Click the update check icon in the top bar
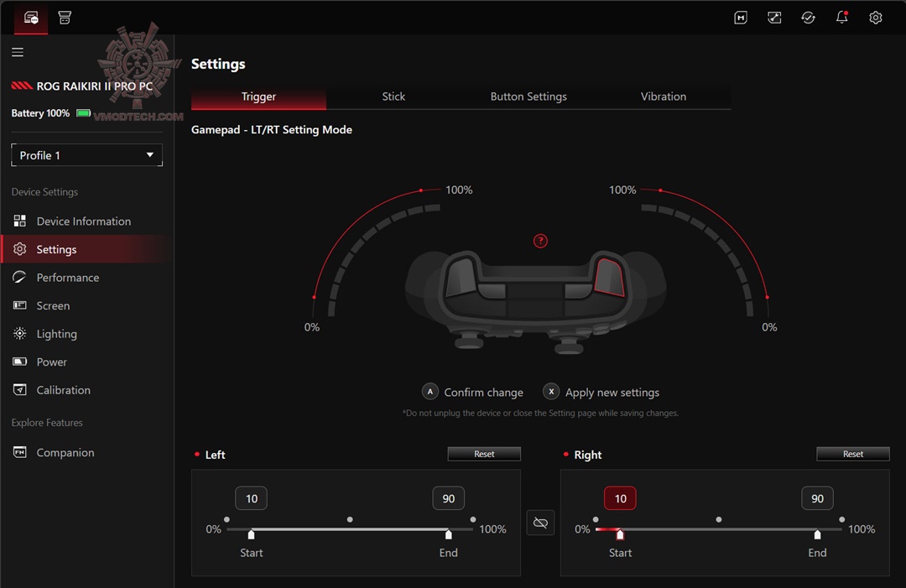Image resolution: width=906 pixels, height=588 pixels. [808, 18]
